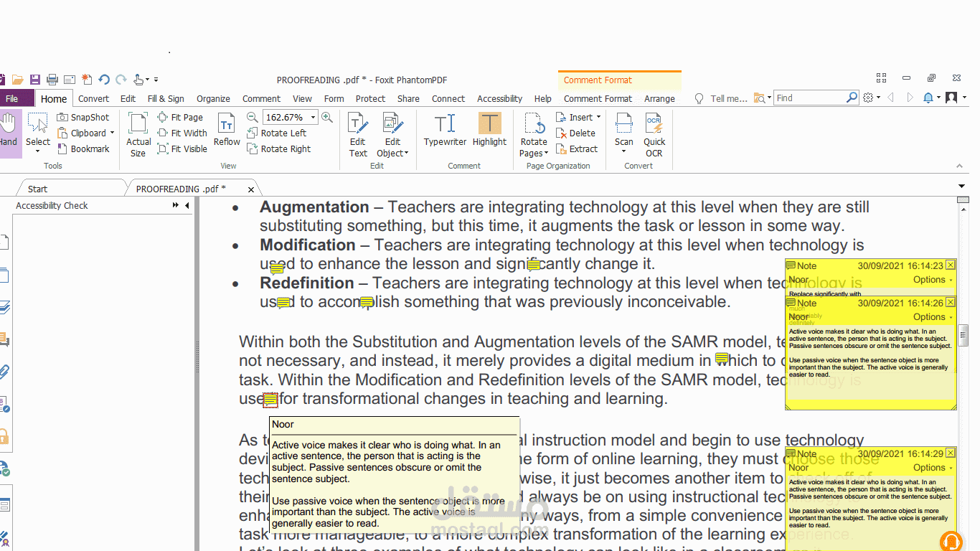Click the note icon on the word 'accomplish'

point(367,303)
